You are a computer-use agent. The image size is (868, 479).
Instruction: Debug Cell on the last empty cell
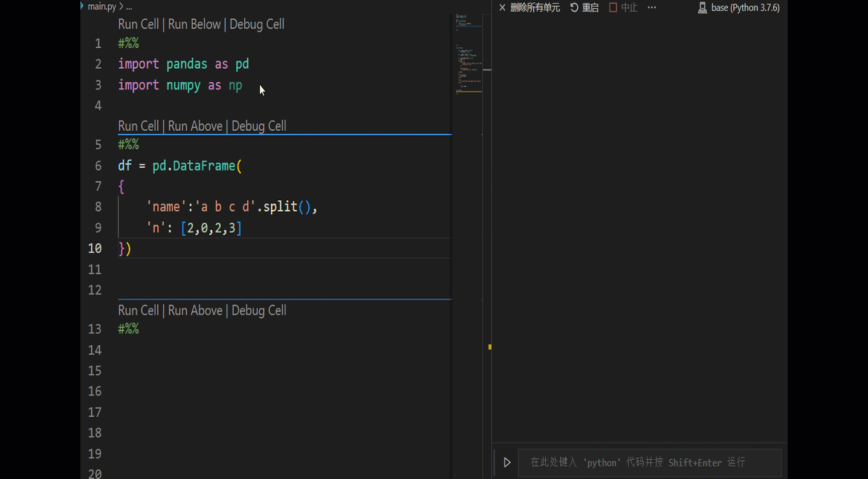click(258, 310)
